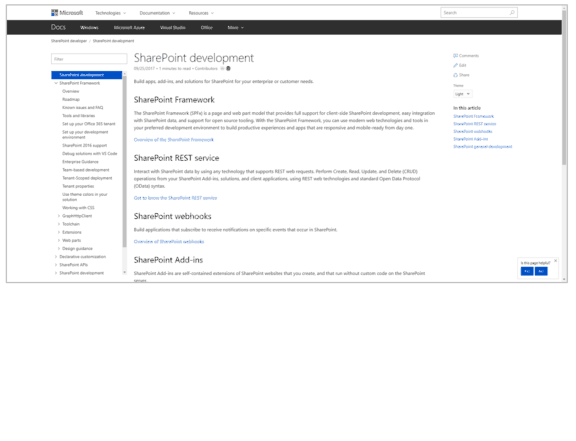This screenshot has width=576, height=441.
Task: Click the contributor avatar below the page title
Action: (x=228, y=68)
